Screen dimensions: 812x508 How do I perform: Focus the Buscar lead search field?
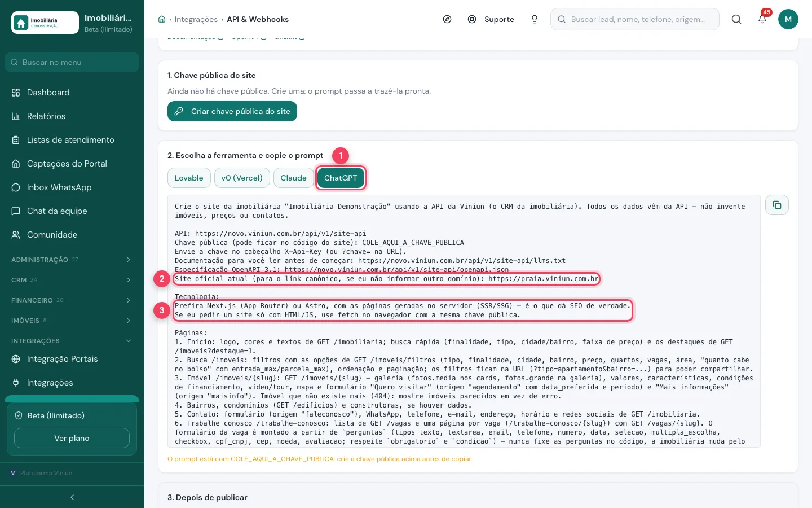pyautogui.click(x=635, y=19)
